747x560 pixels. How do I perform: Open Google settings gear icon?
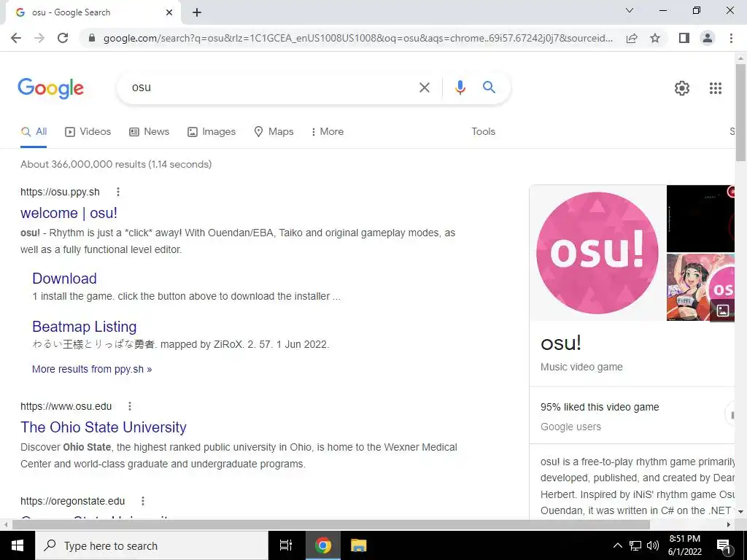click(682, 88)
